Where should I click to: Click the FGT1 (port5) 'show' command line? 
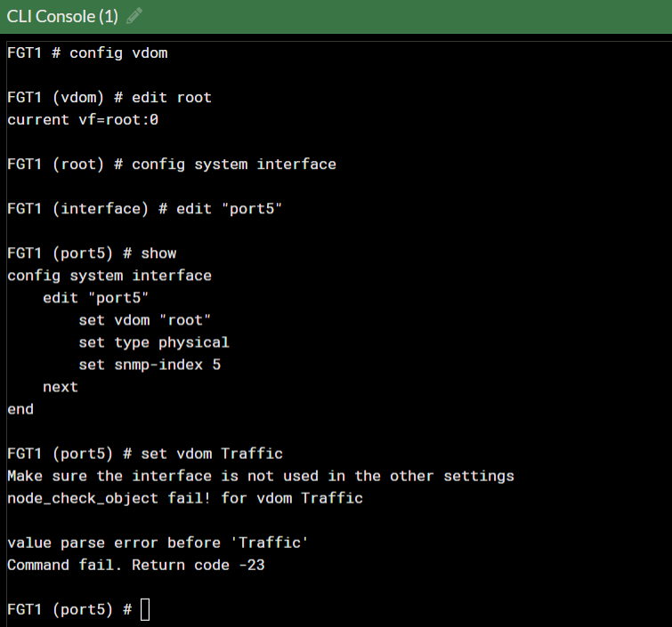(92, 253)
